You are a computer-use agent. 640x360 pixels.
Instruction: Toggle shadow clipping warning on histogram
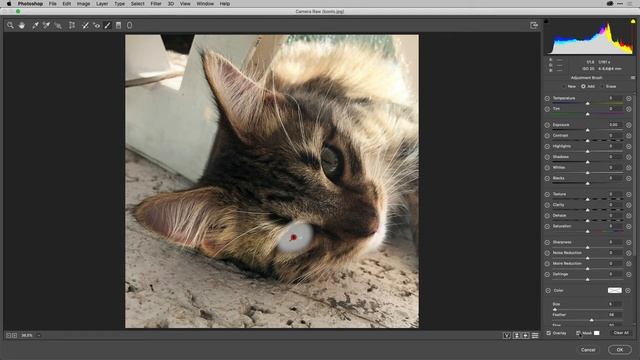tap(547, 21)
